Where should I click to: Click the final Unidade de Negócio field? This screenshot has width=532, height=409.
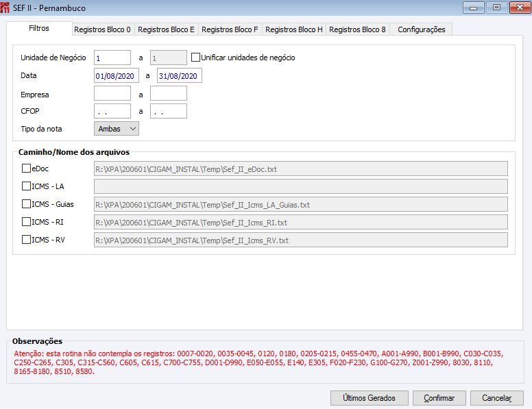point(169,58)
